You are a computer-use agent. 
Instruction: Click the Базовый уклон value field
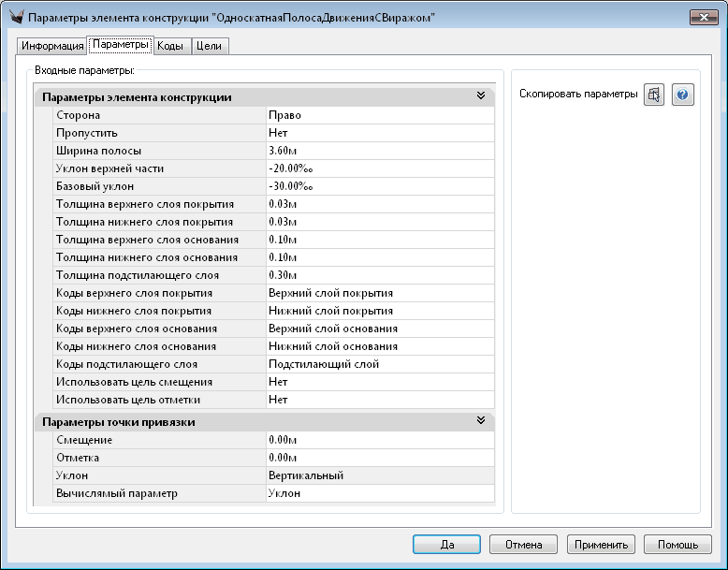click(379, 186)
